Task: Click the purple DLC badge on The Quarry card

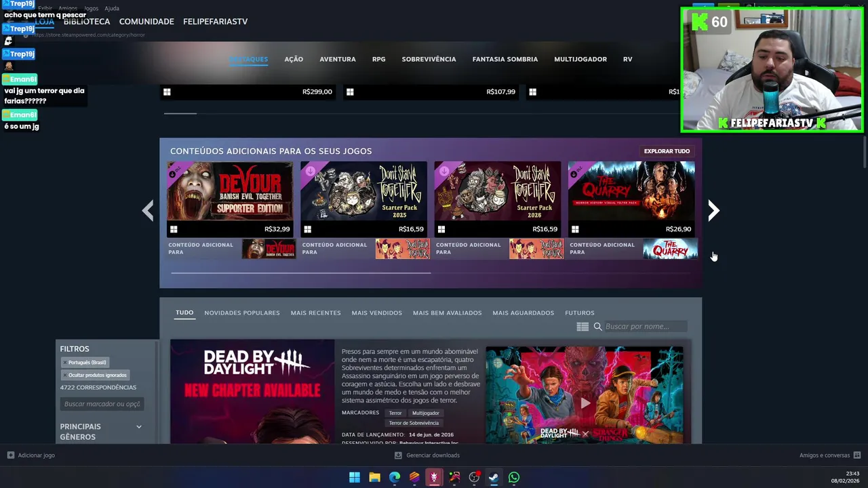Action: pos(576,172)
